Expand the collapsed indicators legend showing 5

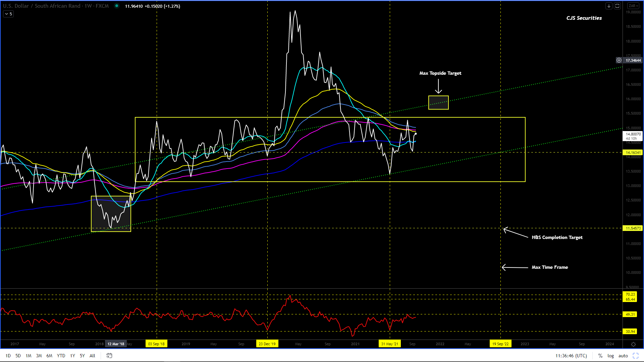click(8, 14)
